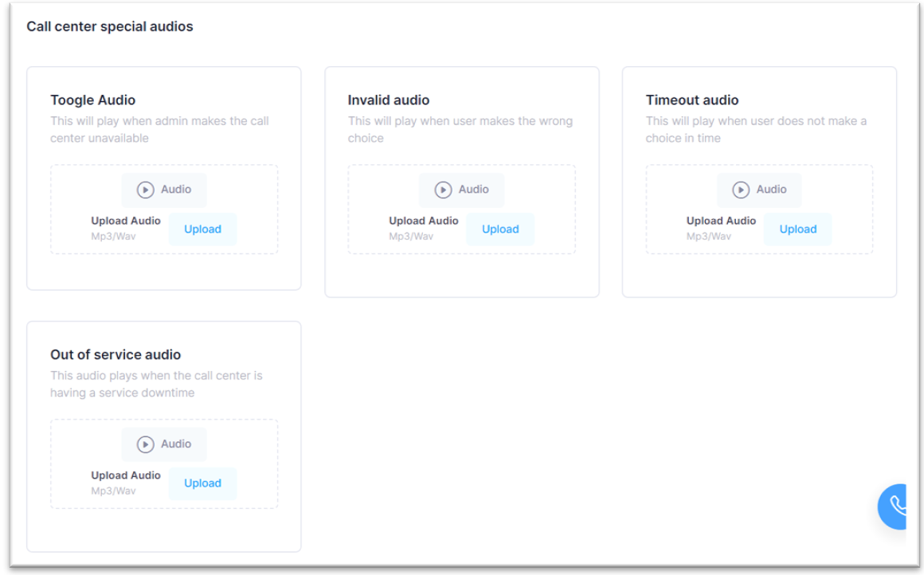Click the Mp3/Wav hint under Invalid audio
Viewport: 924px width, 575px height.
coord(411,237)
